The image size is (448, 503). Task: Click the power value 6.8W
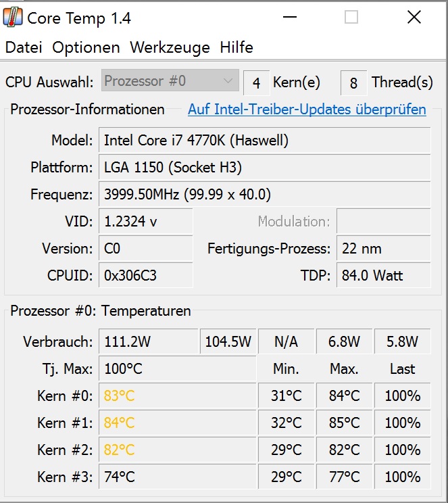pos(344,341)
